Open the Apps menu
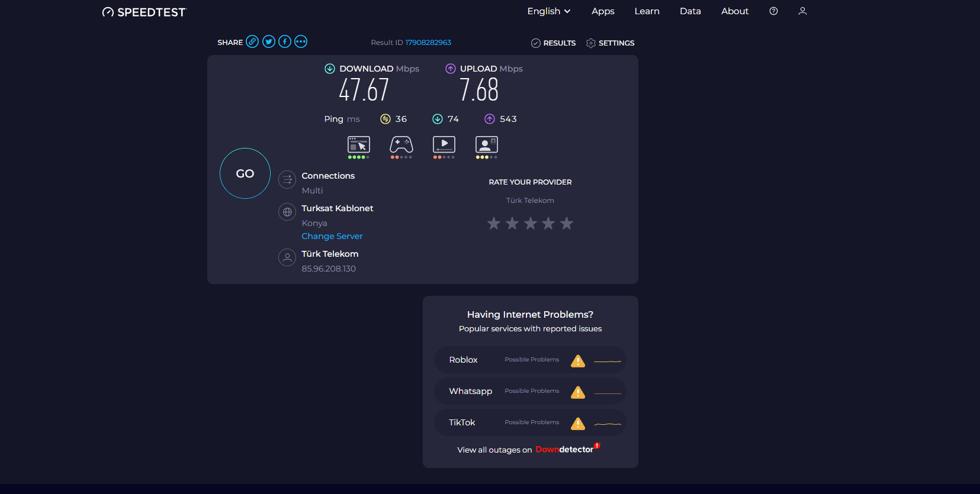This screenshot has height=494, width=980. pyautogui.click(x=603, y=11)
